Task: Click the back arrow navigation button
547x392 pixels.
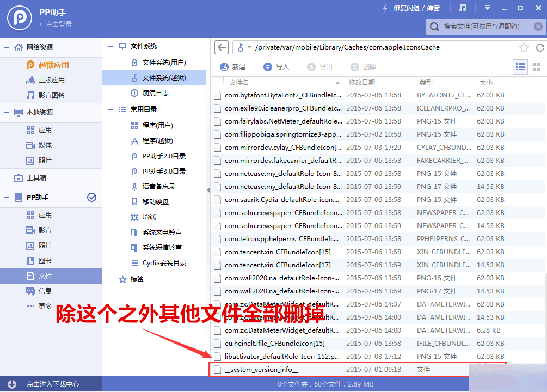Action: click(x=222, y=47)
